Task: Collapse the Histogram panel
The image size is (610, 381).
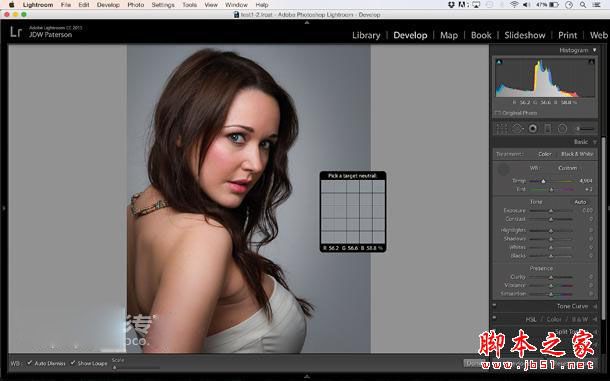Action: click(x=594, y=50)
